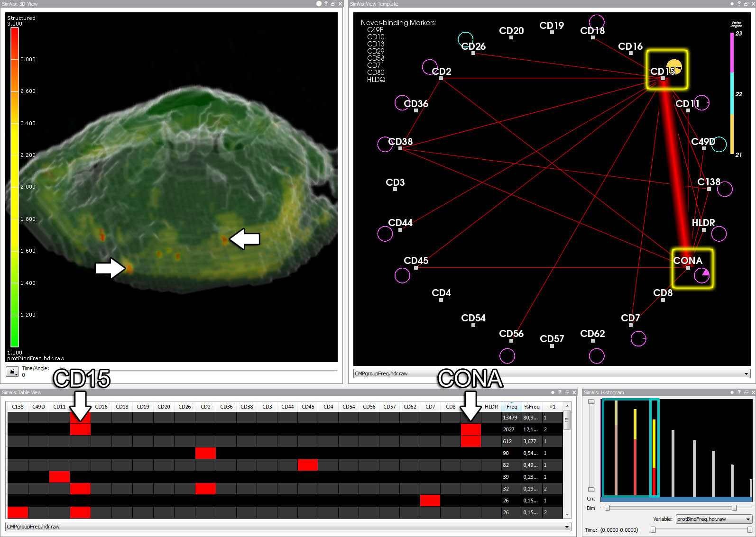Click the right handle of Dim slider
Image resolution: width=756 pixels, height=537 pixels.
(734, 508)
